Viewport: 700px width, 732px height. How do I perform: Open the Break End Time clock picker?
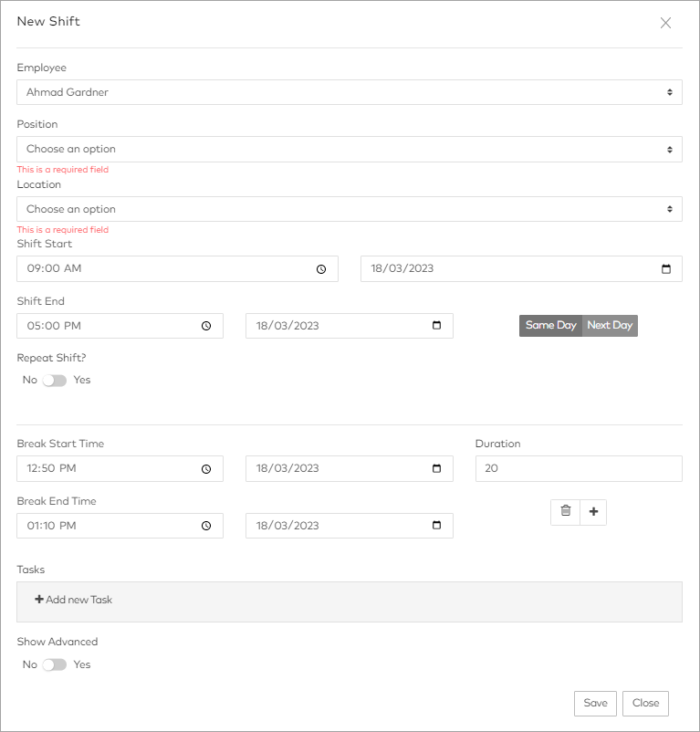(207, 525)
